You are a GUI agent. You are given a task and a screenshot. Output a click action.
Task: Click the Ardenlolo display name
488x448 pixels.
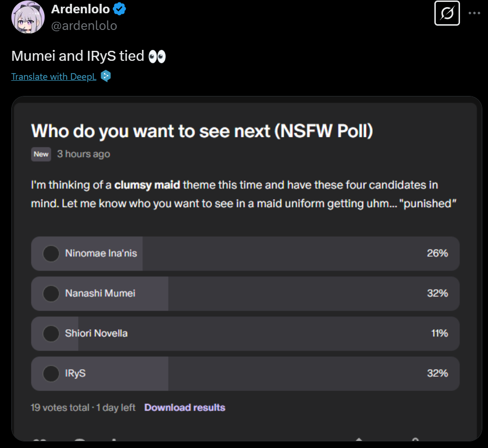[80, 9]
